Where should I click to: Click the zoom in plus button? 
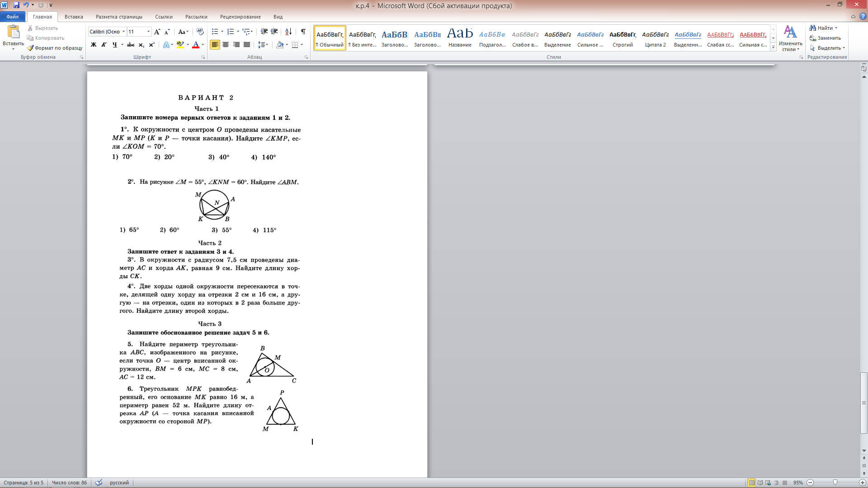[x=862, y=483]
